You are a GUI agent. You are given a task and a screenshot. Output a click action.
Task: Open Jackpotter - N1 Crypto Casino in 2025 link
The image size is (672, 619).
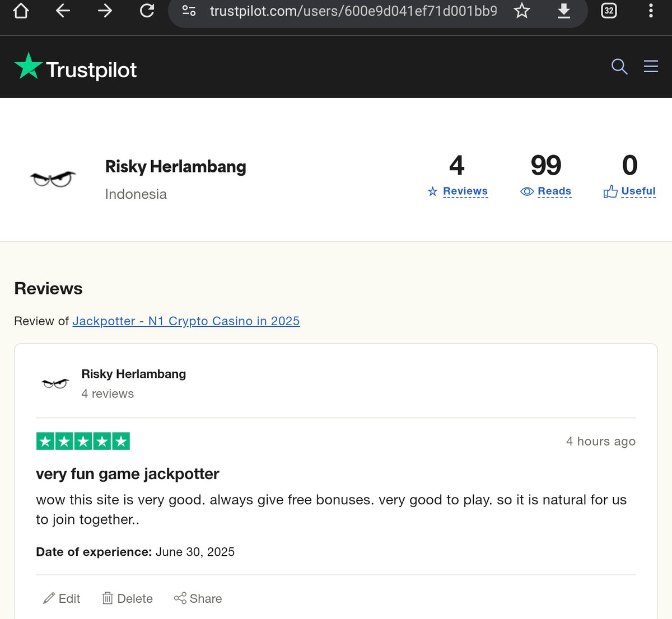186,321
